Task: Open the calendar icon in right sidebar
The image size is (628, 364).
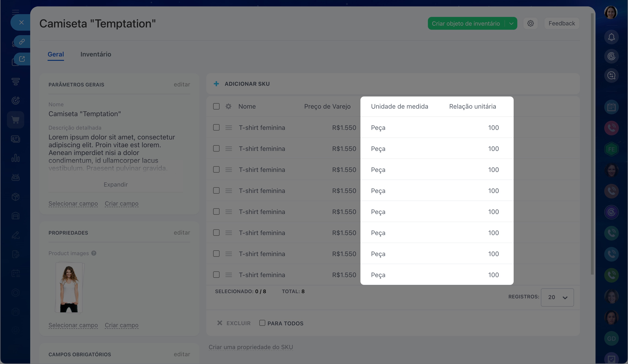Action: click(x=611, y=107)
